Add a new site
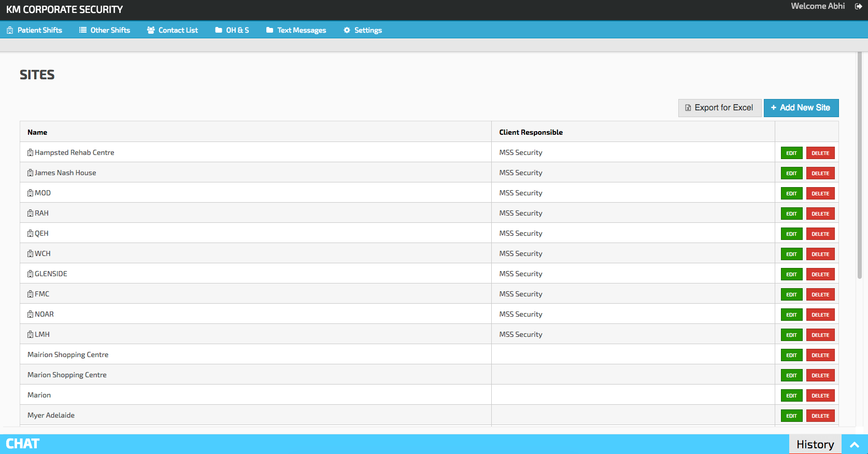Viewport: 868px width, 454px height. point(801,108)
